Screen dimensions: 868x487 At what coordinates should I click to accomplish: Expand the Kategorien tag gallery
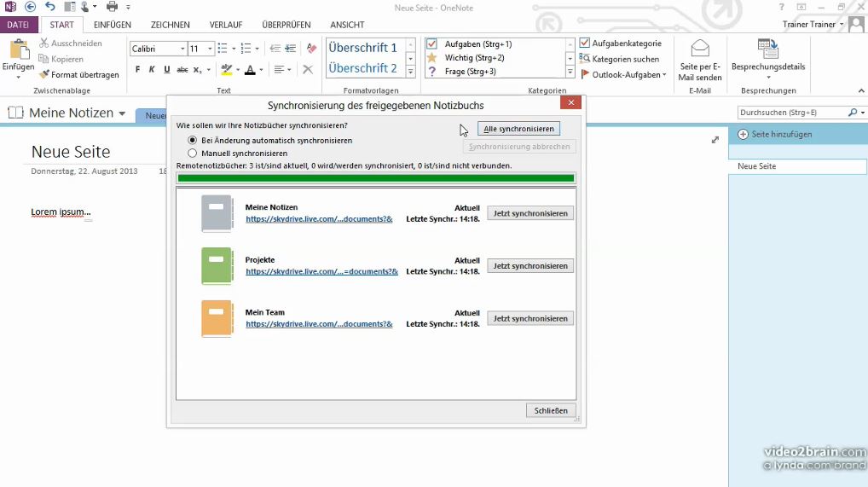click(570, 72)
